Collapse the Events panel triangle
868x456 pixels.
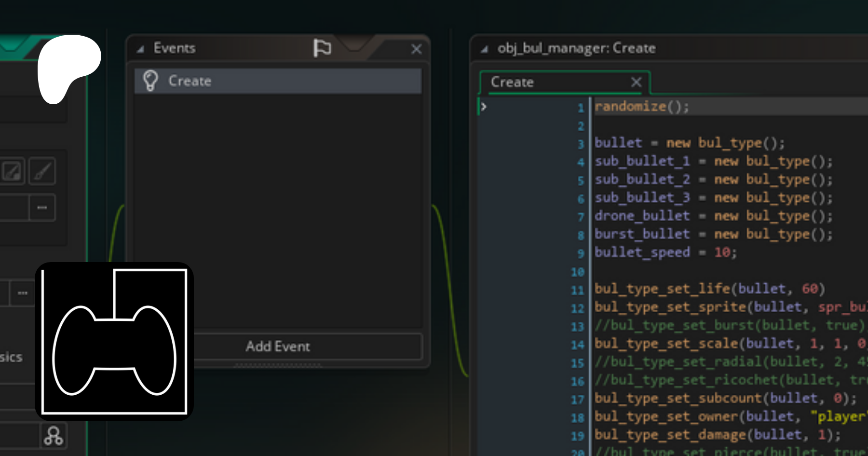(x=140, y=49)
